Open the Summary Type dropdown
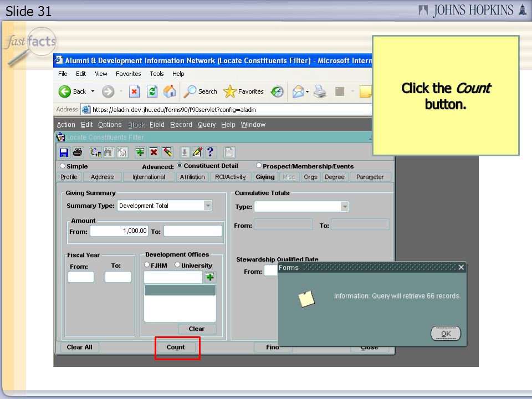Image resolution: width=532 pixels, height=399 pixels. click(x=208, y=205)
